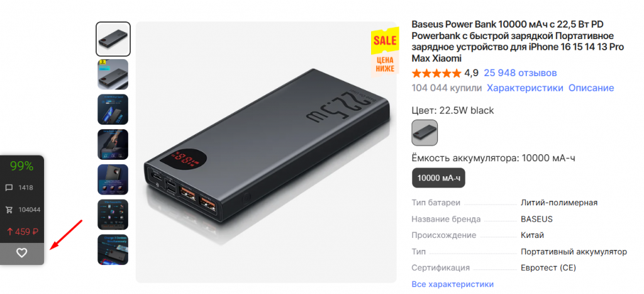Click the comments speech bubble icon

click(9, 188)
